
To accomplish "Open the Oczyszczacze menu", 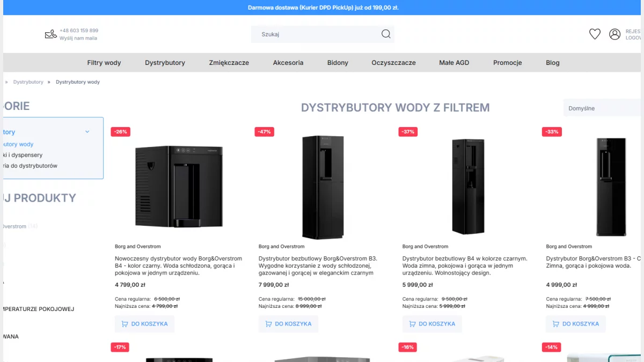I will [393, 63].
